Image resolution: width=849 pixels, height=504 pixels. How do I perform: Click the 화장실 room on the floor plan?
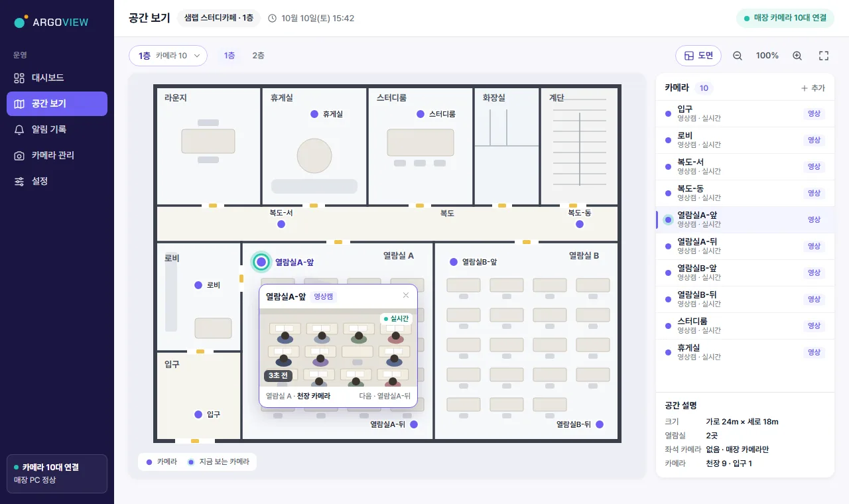point(506,146)
